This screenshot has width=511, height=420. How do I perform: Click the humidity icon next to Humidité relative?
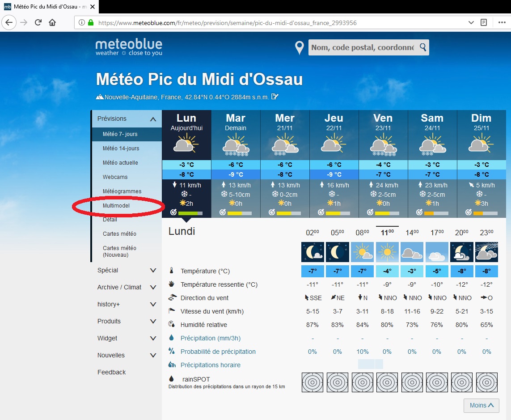[x=171, y=324]
